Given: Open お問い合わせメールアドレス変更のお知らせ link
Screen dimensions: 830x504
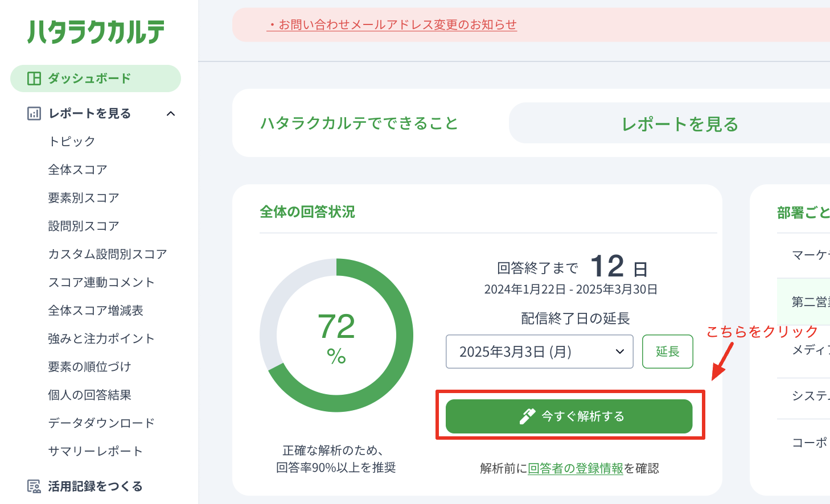Looking at the screenshot, I should (392, 25).
